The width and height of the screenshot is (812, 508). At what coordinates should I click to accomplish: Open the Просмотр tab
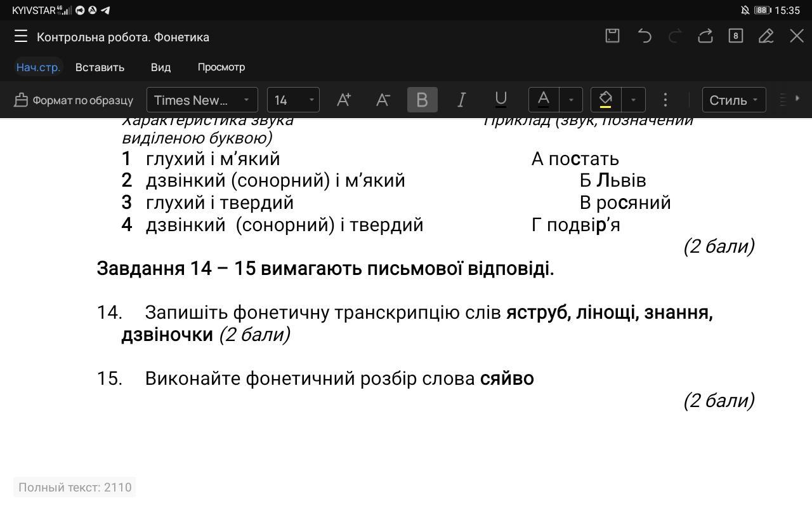(x=221, y=67)
